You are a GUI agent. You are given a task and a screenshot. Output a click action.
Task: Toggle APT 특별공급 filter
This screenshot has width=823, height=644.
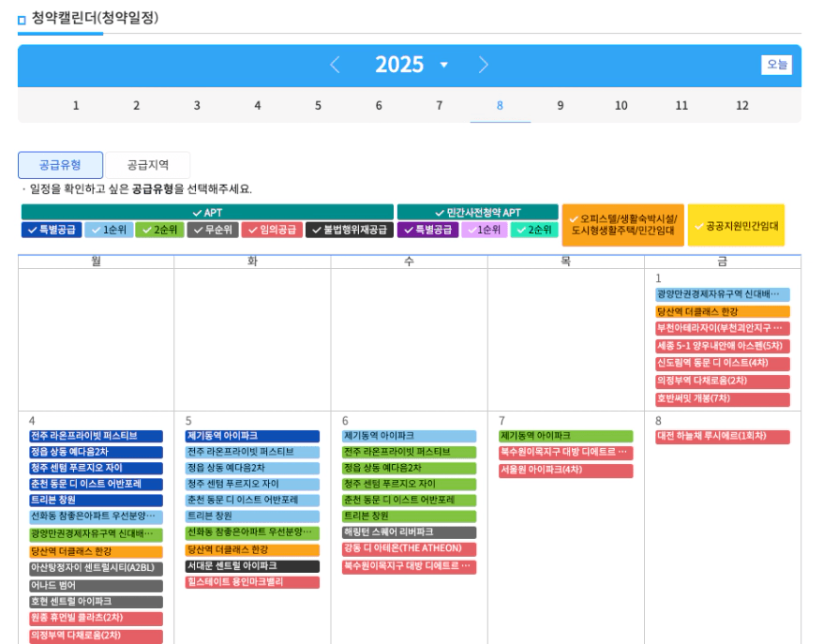(x=52, y=230)
